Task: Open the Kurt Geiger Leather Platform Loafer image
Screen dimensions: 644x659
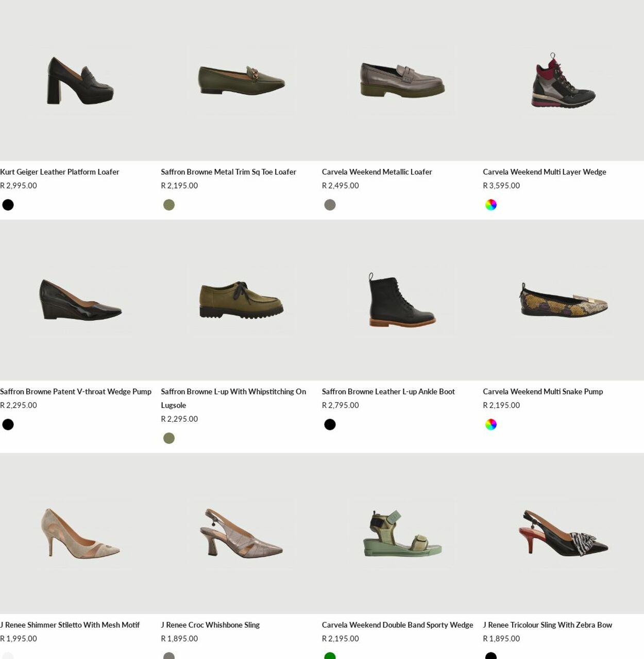Action: [x=80, y=80]
